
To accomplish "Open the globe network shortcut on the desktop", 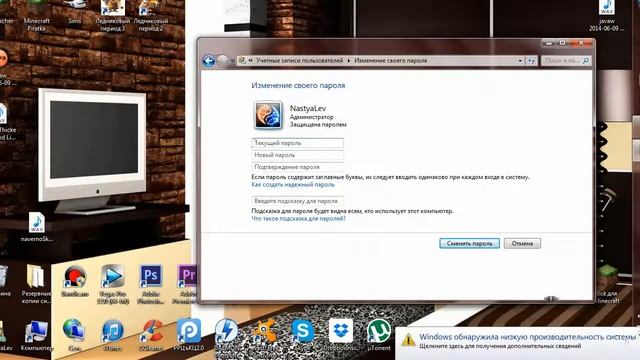I will click(x=74, y=336).
